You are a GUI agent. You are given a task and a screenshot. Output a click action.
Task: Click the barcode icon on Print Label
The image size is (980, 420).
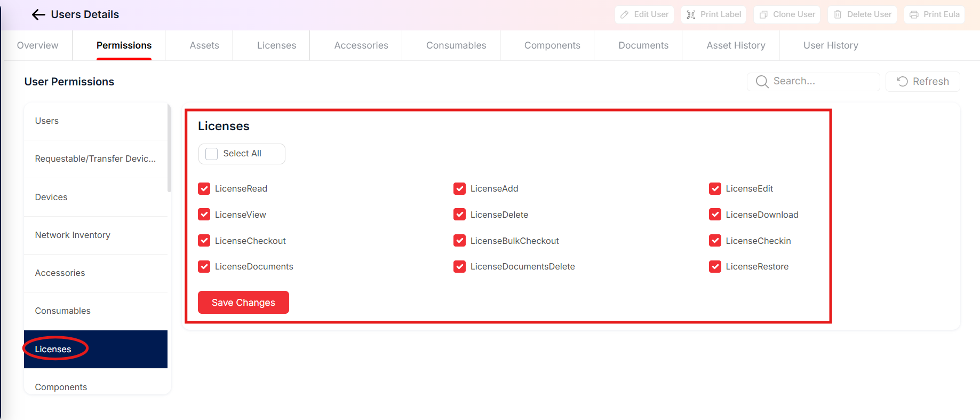691,15
